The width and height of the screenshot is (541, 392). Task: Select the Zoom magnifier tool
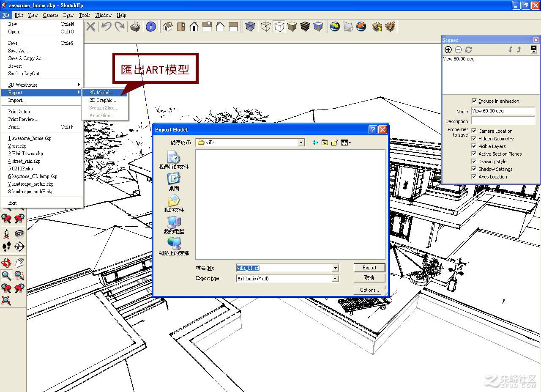pos(6,276)
